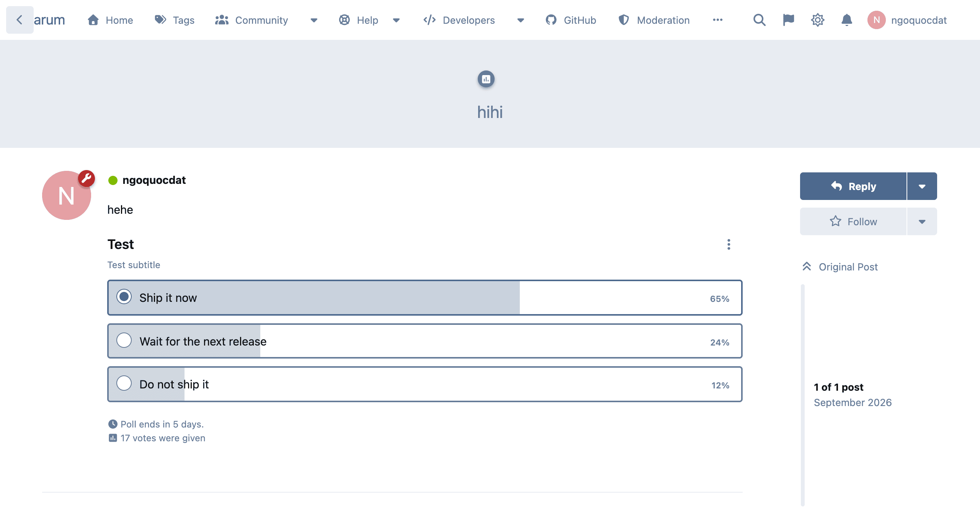Image resolution: width=980 pixels, height=511 pixels.
Task: Open the header ellipsis overflow menu
Action: [718, 20]
